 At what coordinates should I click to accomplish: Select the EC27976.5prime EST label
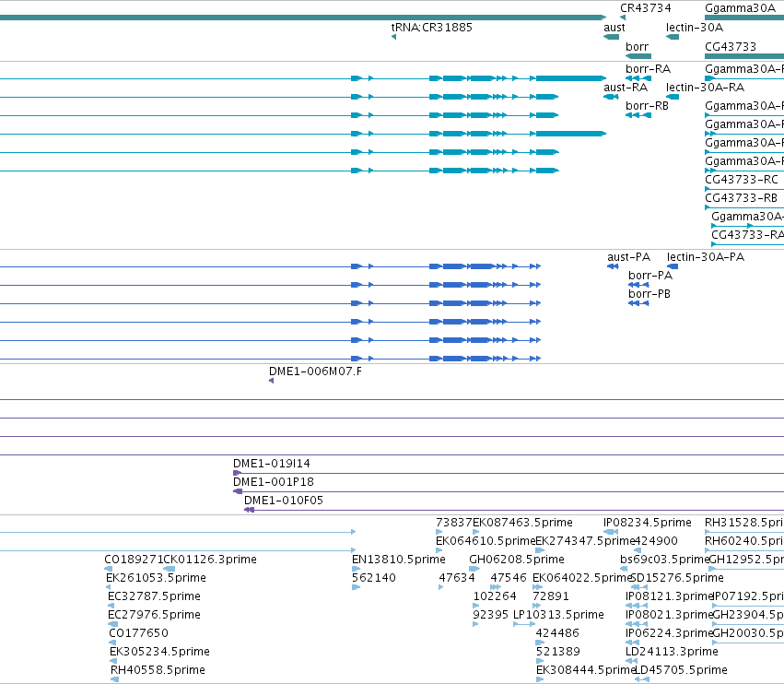[x=154, y=615]
